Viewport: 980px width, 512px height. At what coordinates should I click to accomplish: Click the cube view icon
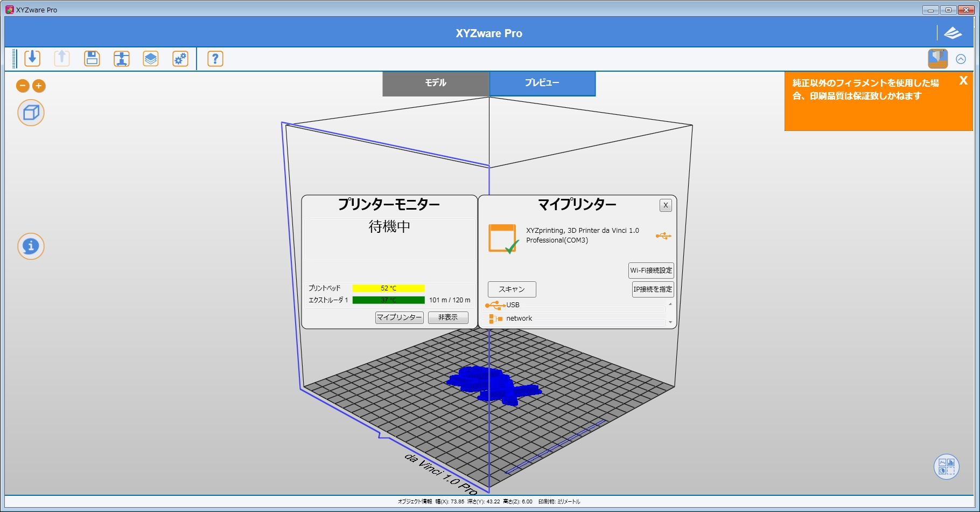(x=31, y=113)
